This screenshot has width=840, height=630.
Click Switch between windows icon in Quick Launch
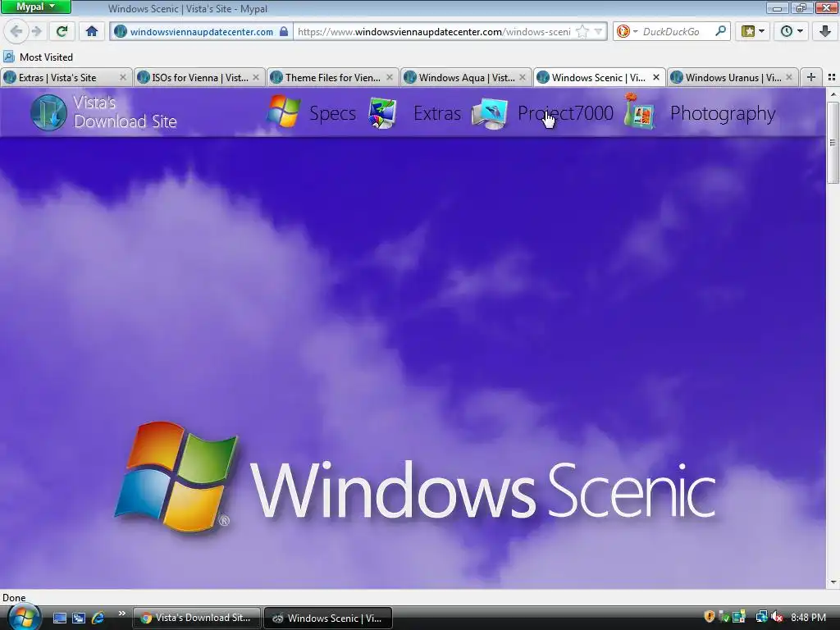click(x=79, y=618)
